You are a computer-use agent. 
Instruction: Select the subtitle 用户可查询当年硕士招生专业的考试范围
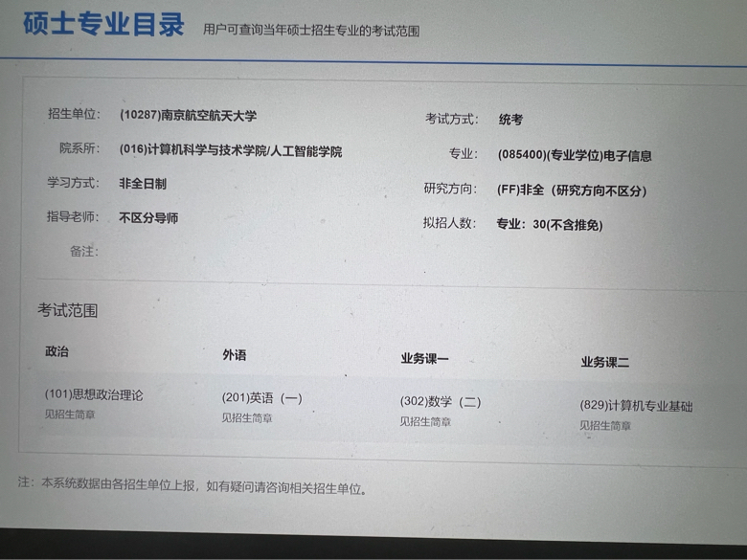coord(311,31)
